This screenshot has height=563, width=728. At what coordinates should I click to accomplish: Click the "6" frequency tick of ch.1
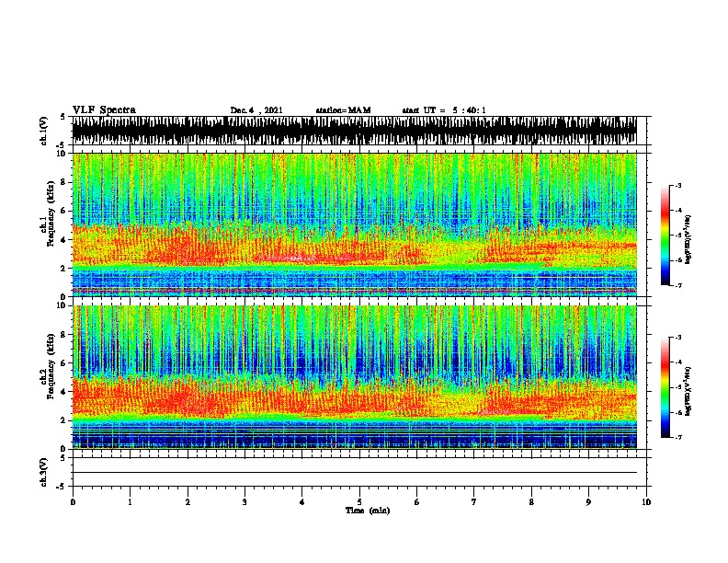(63, 211)
